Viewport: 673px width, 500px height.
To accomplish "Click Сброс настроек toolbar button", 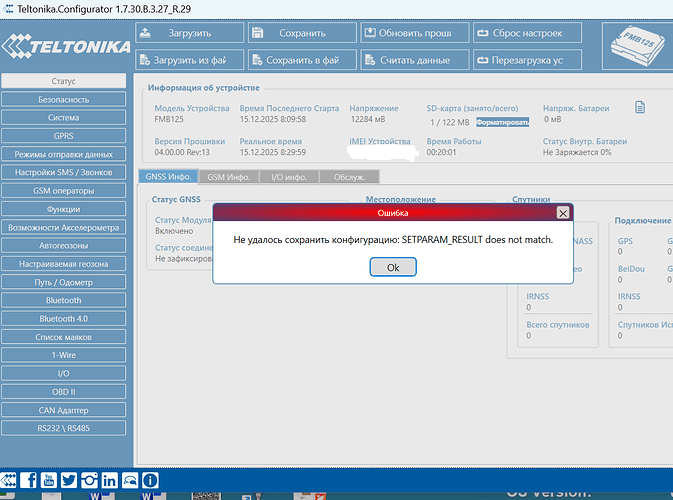I will [x=527, y=33].
